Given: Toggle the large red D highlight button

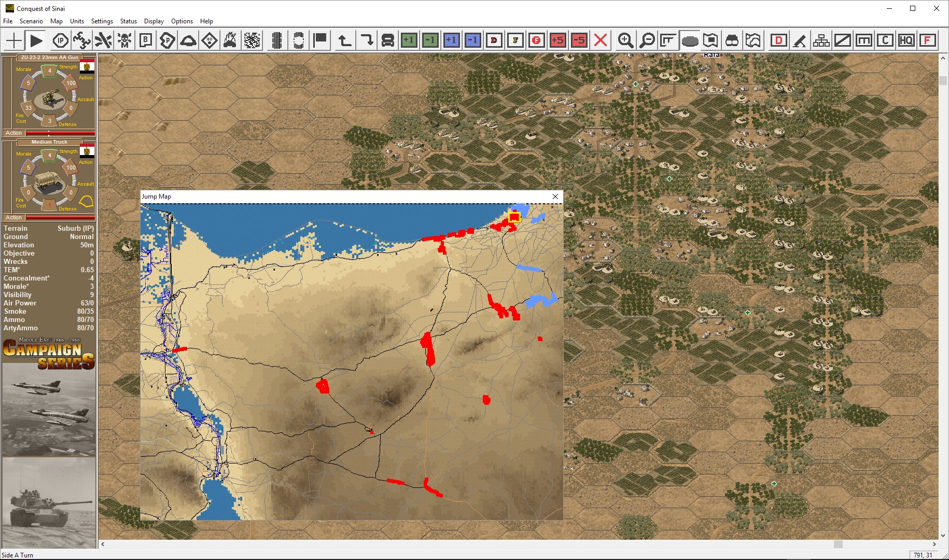Looking at the screenshot, I should click(x=778, y=40).
